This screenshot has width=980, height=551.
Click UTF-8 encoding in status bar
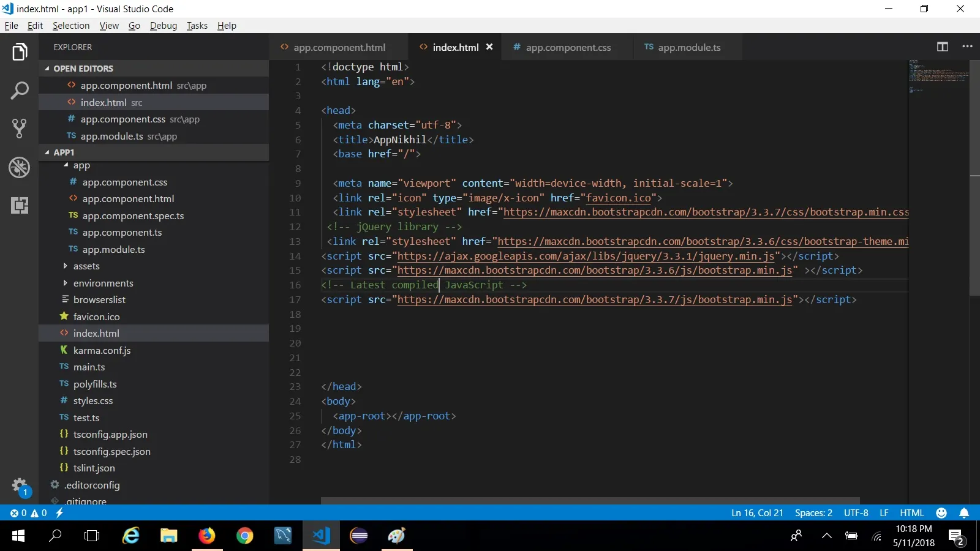[x=856, y=513]
